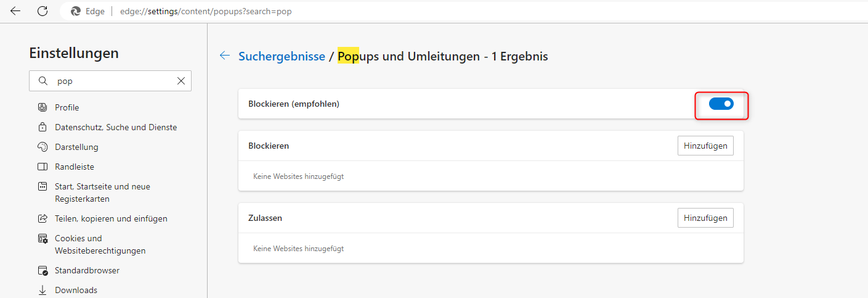Screen dimensions: 868x298
Task: Click the page refresh icon
Action: pyautogui.click(x=43, y=11)
